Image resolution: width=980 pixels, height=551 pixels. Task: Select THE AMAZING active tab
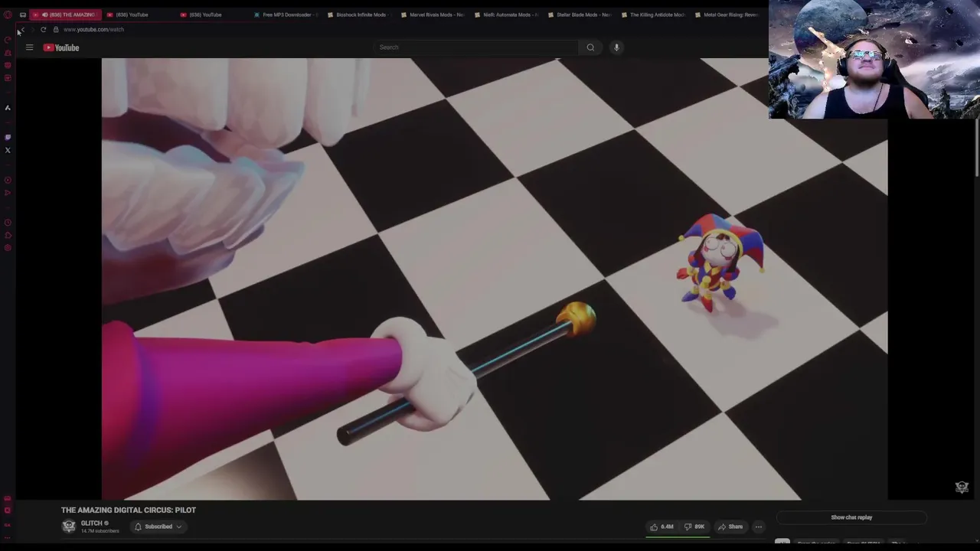pos(66,15)
